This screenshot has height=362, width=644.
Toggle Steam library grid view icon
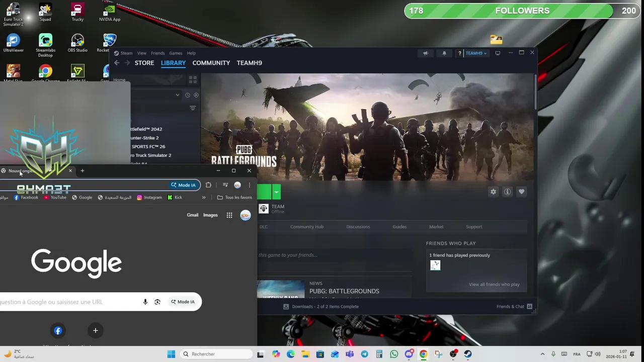pyautogui.click(x=193, y=79)
